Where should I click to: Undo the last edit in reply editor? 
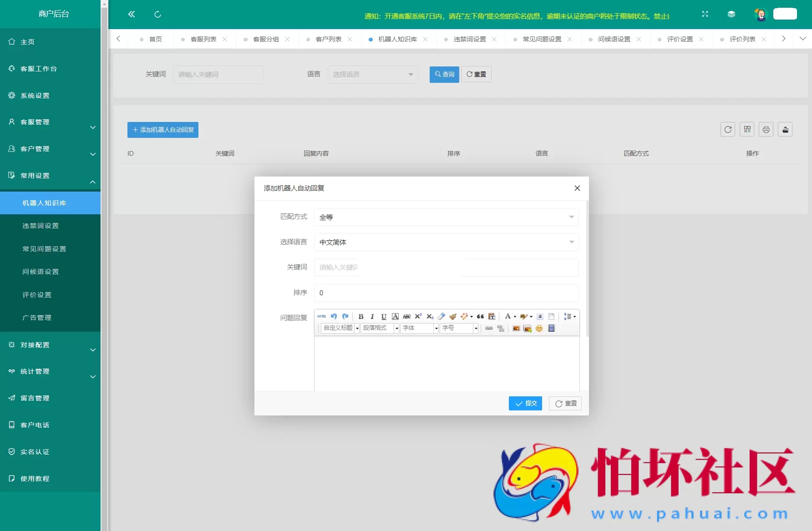334,316
